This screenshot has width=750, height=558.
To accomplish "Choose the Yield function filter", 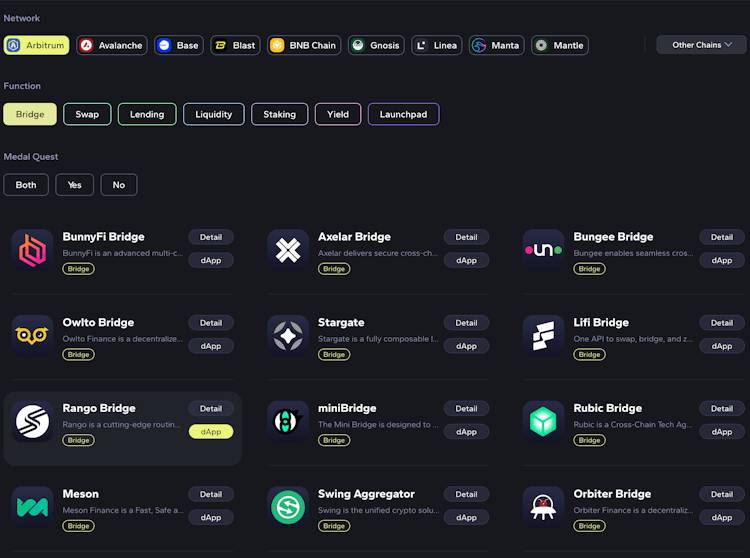I will tap(338, 114).
